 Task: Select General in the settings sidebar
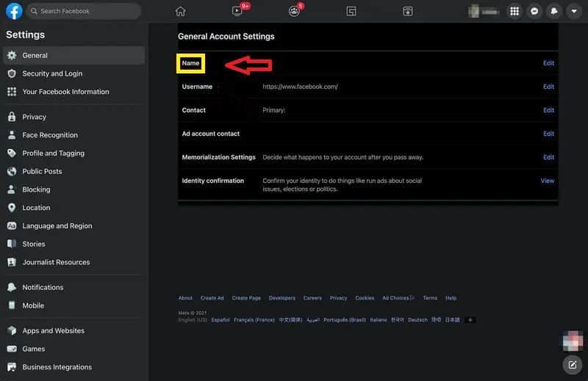[74, 56]
